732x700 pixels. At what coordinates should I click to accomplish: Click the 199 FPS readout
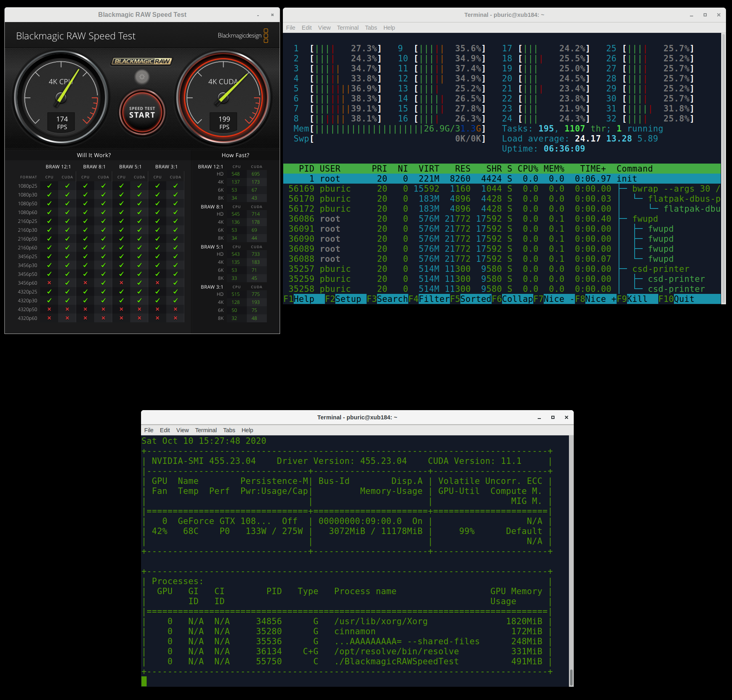point(224,123)
